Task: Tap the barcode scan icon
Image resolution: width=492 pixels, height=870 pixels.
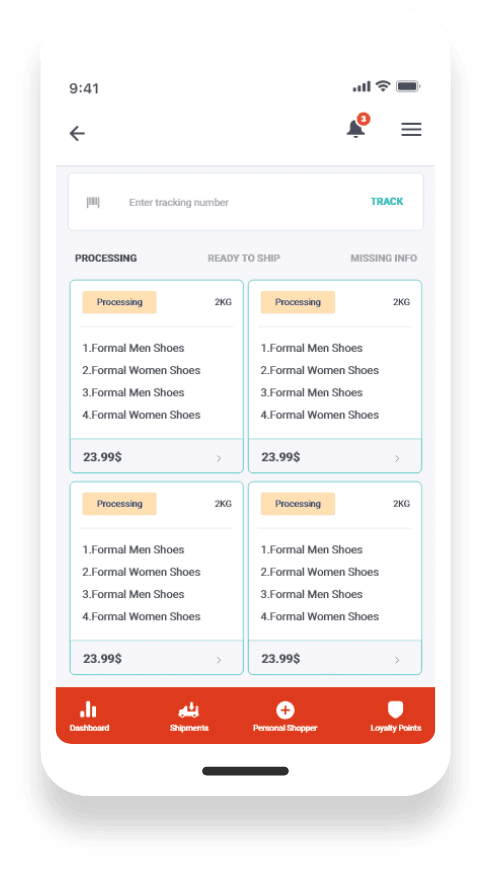Action: (93, 203)
